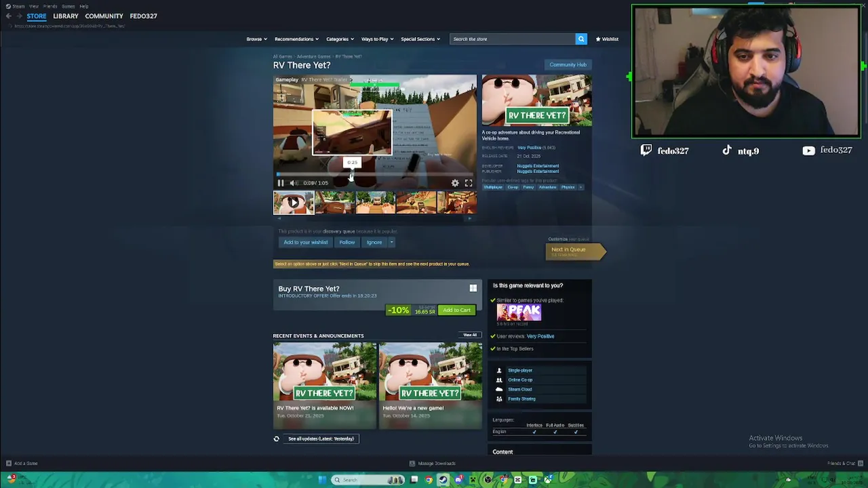This screenshot has height=488, width=868.
Task: Open the Games menu in Steam menu bar
Action: [x=68, y=6]
